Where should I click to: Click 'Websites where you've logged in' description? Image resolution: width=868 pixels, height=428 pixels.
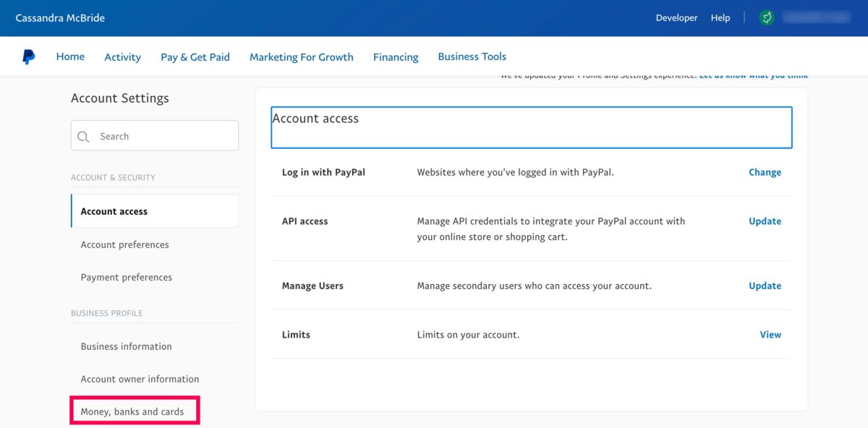coord(515,173)
